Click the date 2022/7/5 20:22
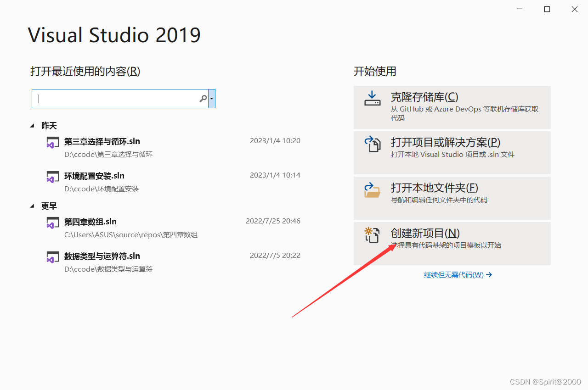588x390 pixels. click(275, 256)
